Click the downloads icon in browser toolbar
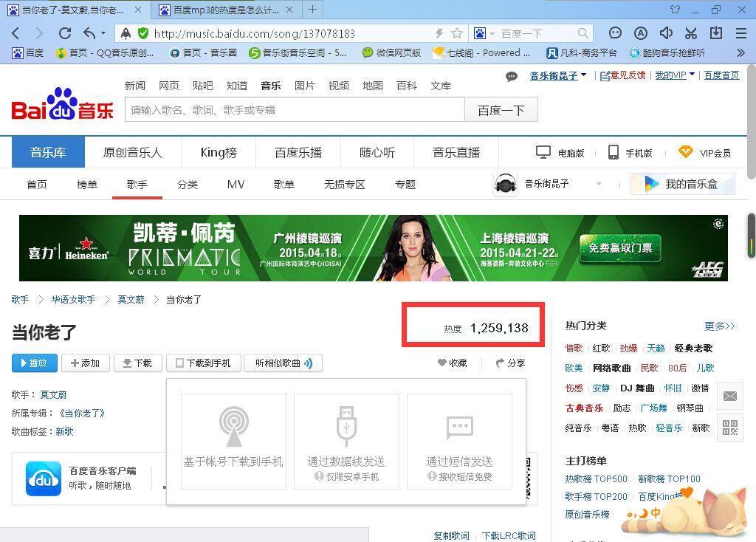The width and height of the screenshot is (756, 542). click(x=715, y=33)
